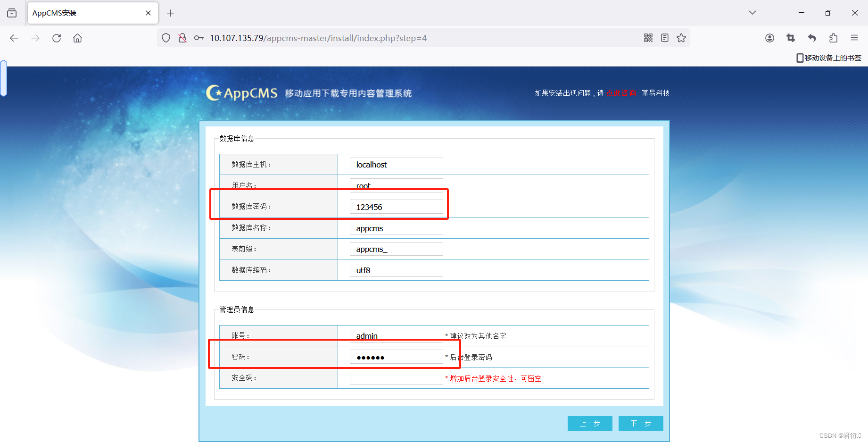Image resolution: width=868 pixels, height=443 pixels.
Task: Edit the 数据库主机 localhost field
Action: coord(396,165)
